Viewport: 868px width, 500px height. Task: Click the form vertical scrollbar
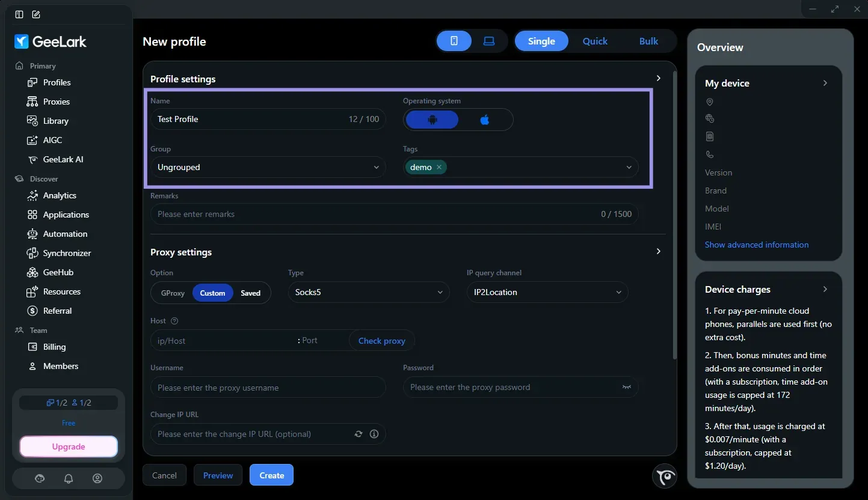click(674, 216)
